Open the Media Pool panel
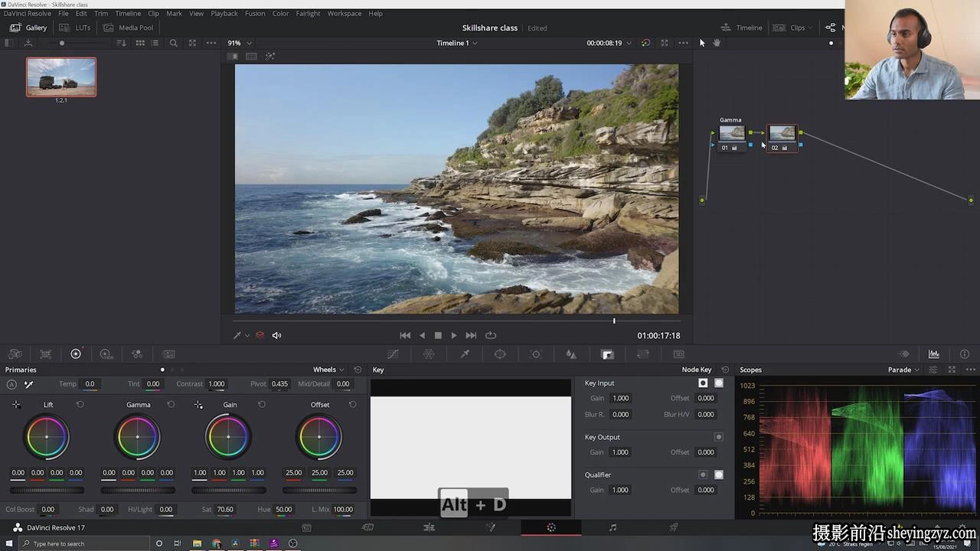This screenshot has height=551, width=980. point(128,28)
